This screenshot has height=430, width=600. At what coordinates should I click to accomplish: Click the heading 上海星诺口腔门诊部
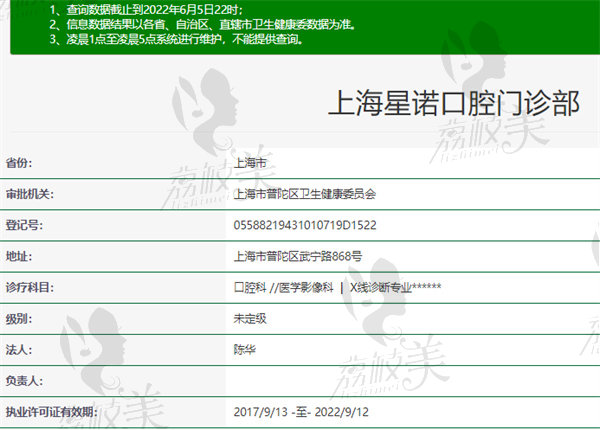pyautogui.click(x=453, y=103)
